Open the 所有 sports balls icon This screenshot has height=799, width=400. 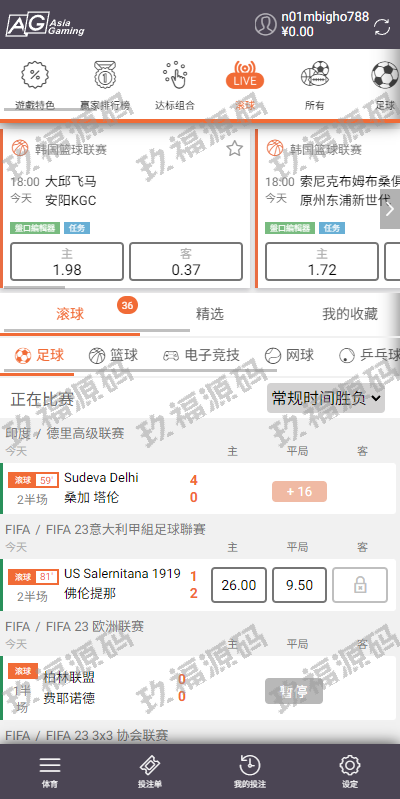coord(315,74)
